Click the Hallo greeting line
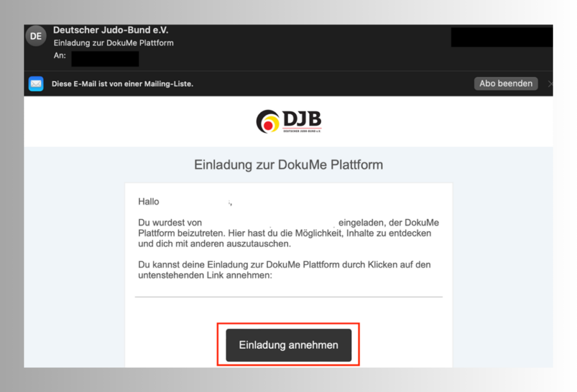The image size is (577, 392). point(185,202)
